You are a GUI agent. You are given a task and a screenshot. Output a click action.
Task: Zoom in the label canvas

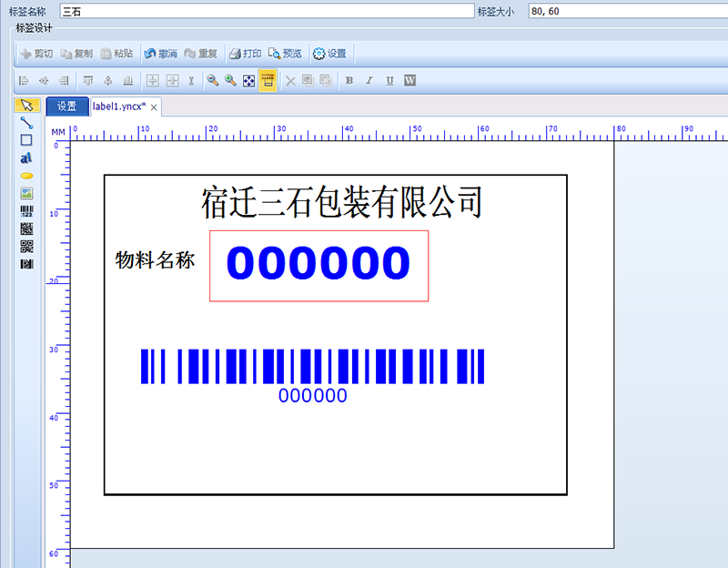[x=230, y=81]
